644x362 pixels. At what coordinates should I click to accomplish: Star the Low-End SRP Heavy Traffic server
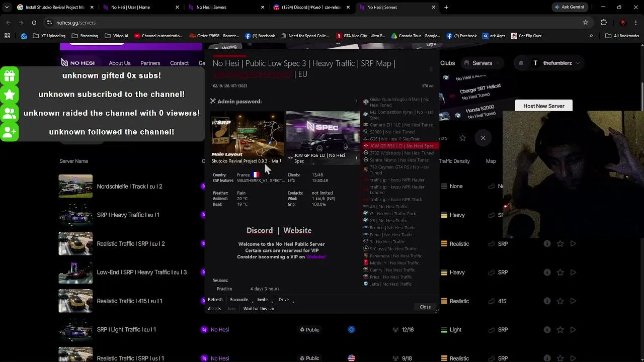tap(560, 273)
